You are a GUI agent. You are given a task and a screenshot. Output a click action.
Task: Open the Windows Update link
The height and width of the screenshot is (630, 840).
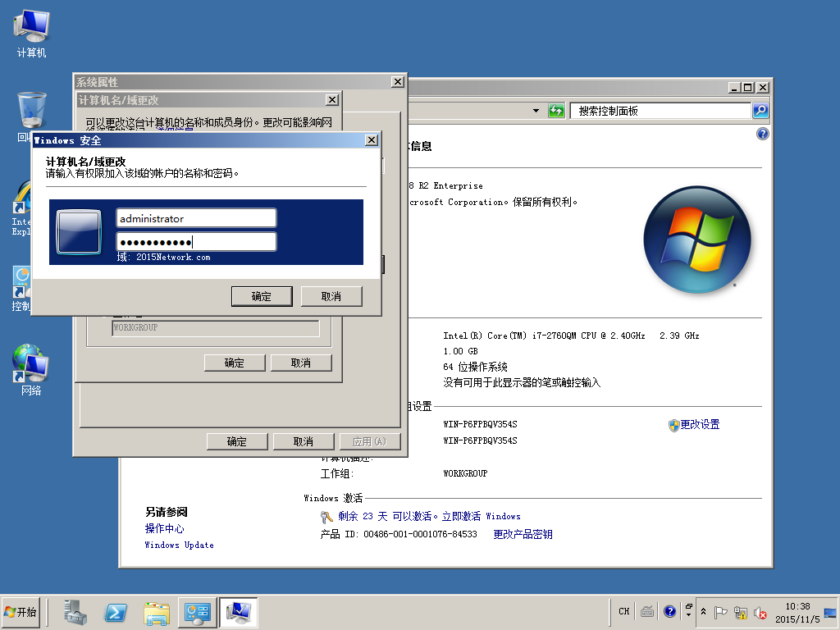(179, 545)
